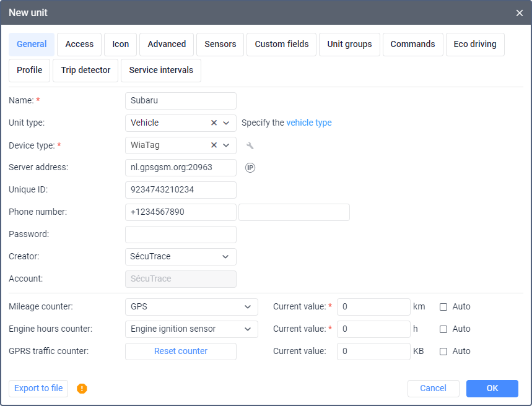Click the vehicle type link

(309, 123)
